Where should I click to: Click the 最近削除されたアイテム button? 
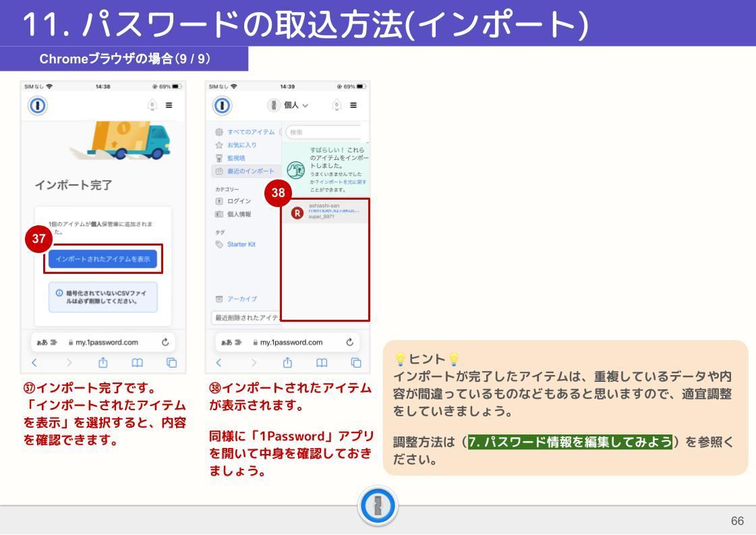coord(246,318)
